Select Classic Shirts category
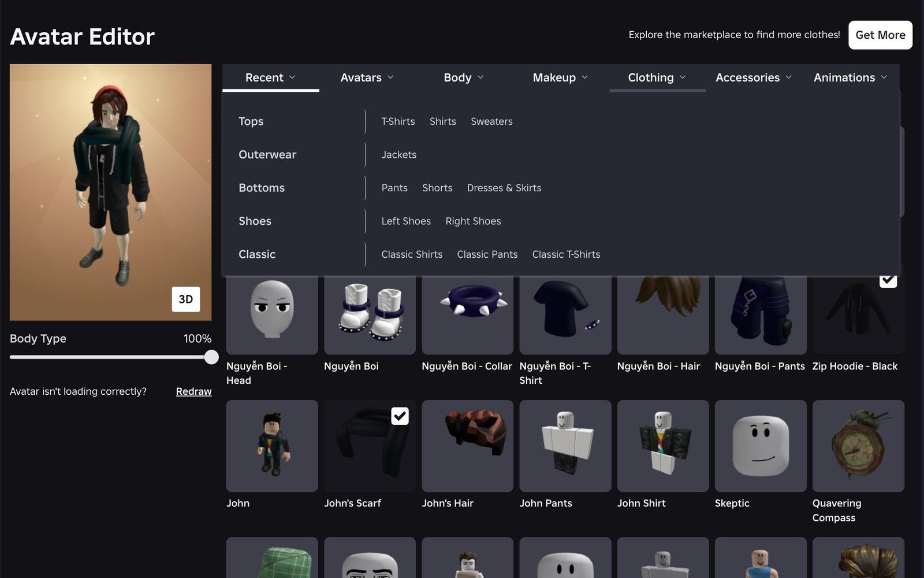924x578 pixels. (412, 254)
